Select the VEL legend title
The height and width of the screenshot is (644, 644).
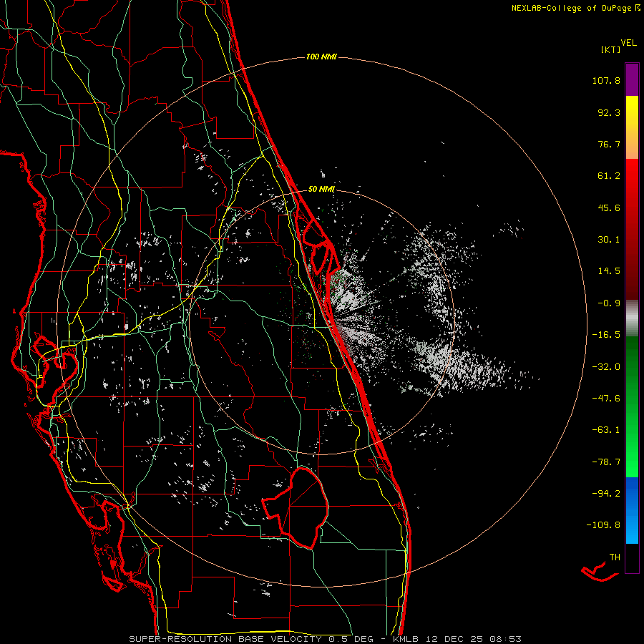[628, 43]
